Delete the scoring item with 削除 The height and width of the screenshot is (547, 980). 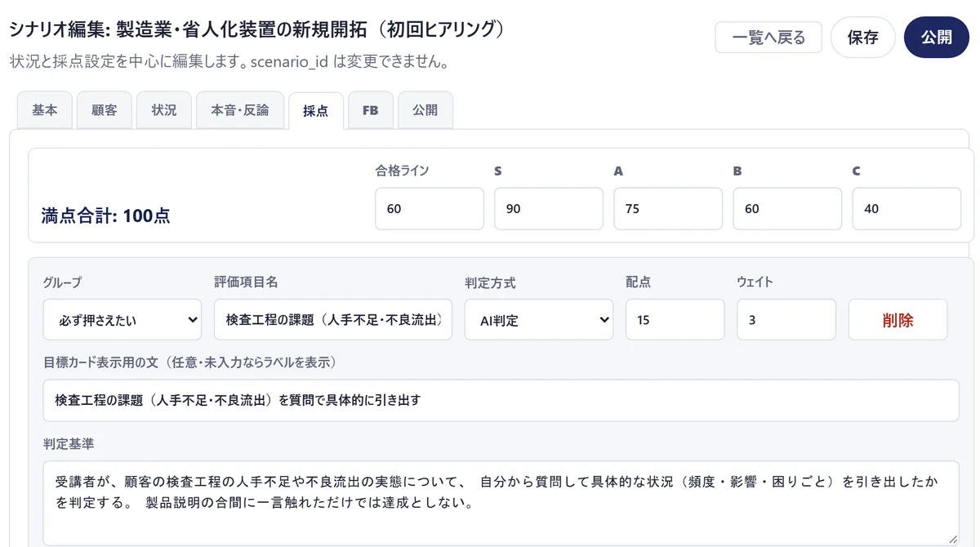tap(898, 320)
